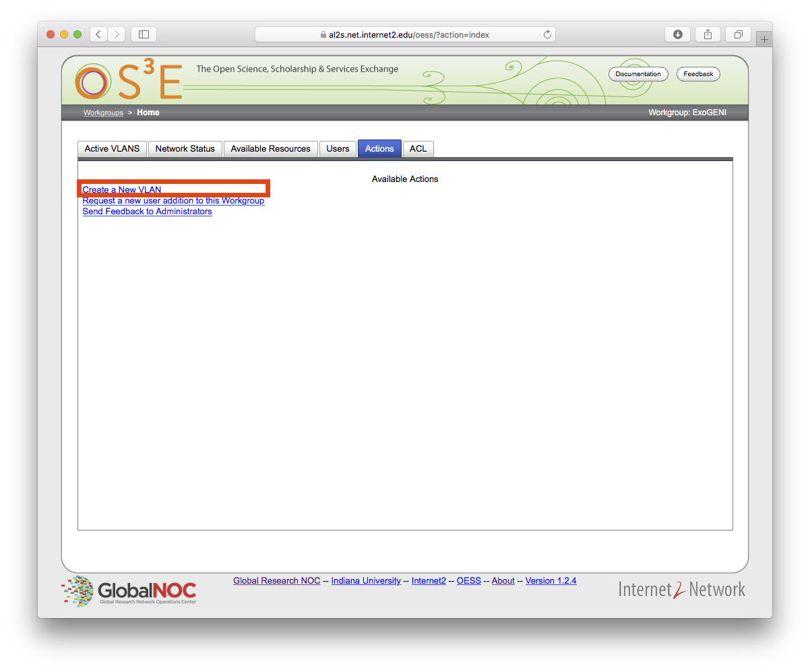Select the Available Resources tab
Screen dimensions: 810x672
pos(270,149)
